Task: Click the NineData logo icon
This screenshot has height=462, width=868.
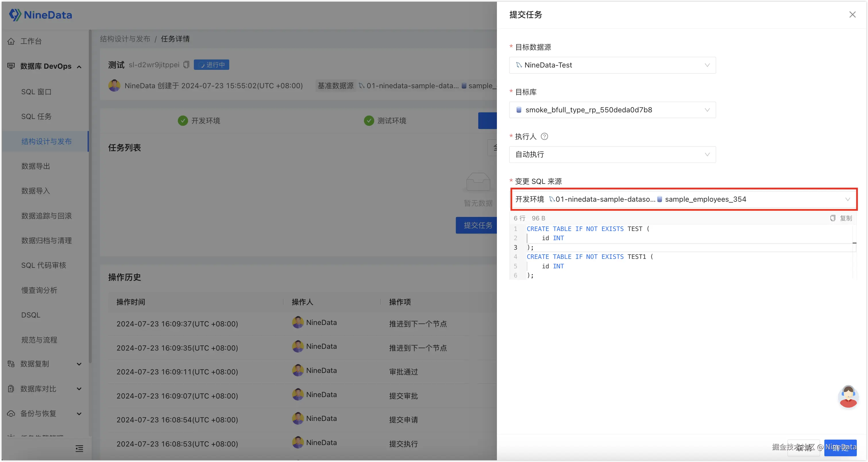Action: (15, 15)
